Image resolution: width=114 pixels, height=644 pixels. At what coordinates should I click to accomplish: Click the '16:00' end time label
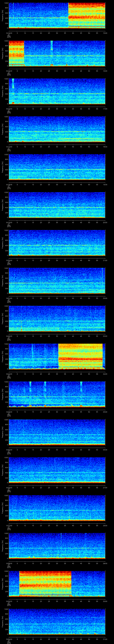105,71
